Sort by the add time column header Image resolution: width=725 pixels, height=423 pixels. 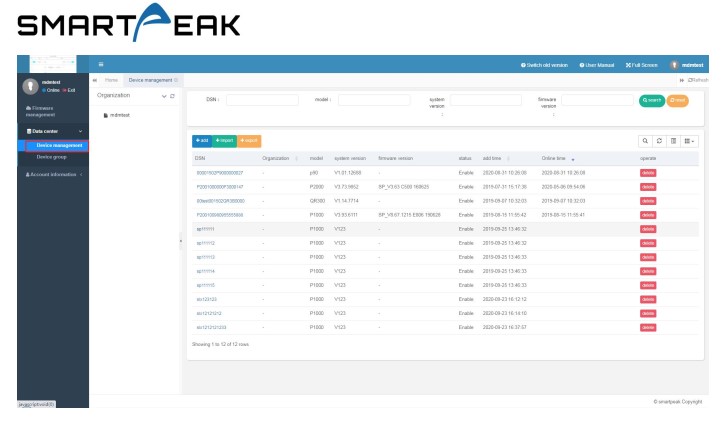click(x=492, y=158)
